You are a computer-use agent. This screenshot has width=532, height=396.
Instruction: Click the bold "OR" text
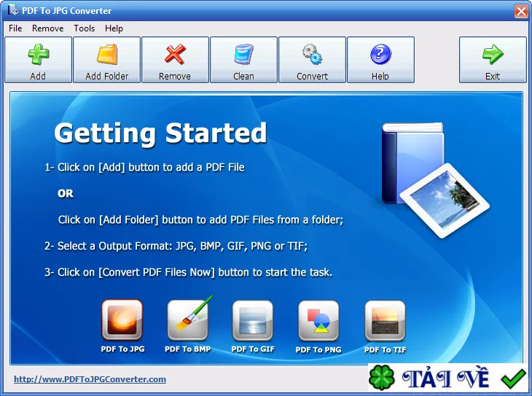click(66, 193)
